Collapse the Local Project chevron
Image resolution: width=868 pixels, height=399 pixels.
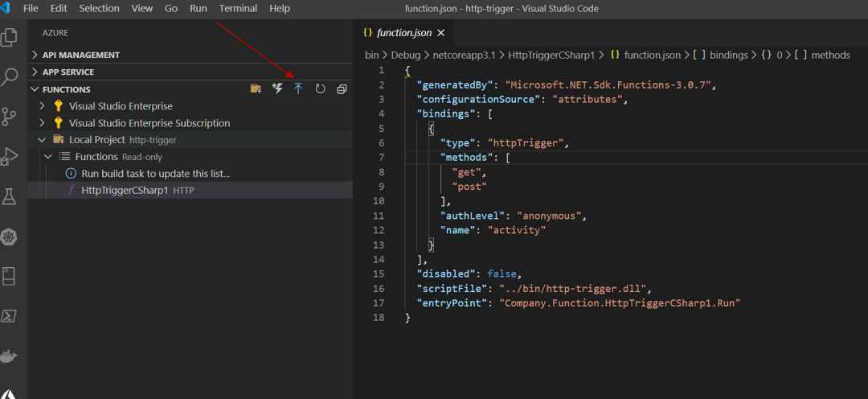point(42,140)
